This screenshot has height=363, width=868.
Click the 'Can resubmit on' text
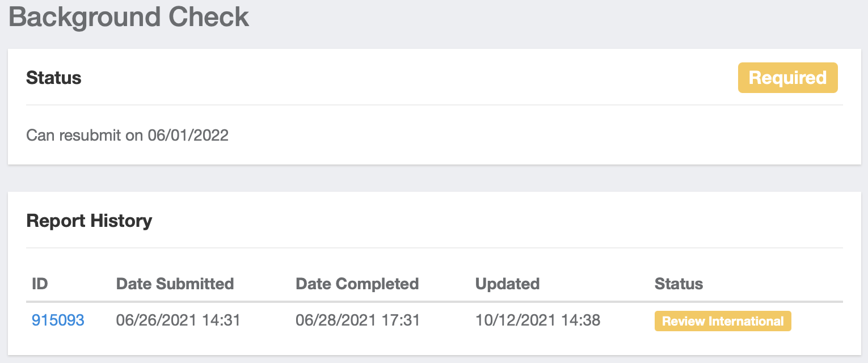85,136
